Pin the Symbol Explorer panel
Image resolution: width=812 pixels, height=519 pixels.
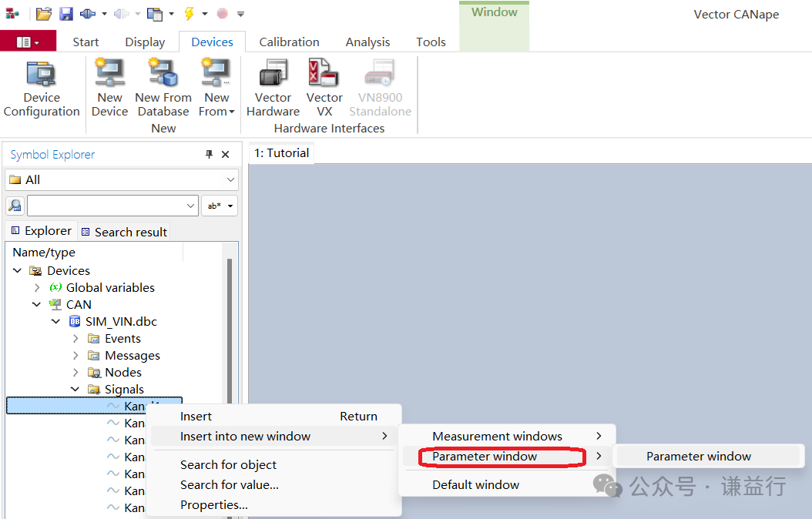click(x=210, y=154)
